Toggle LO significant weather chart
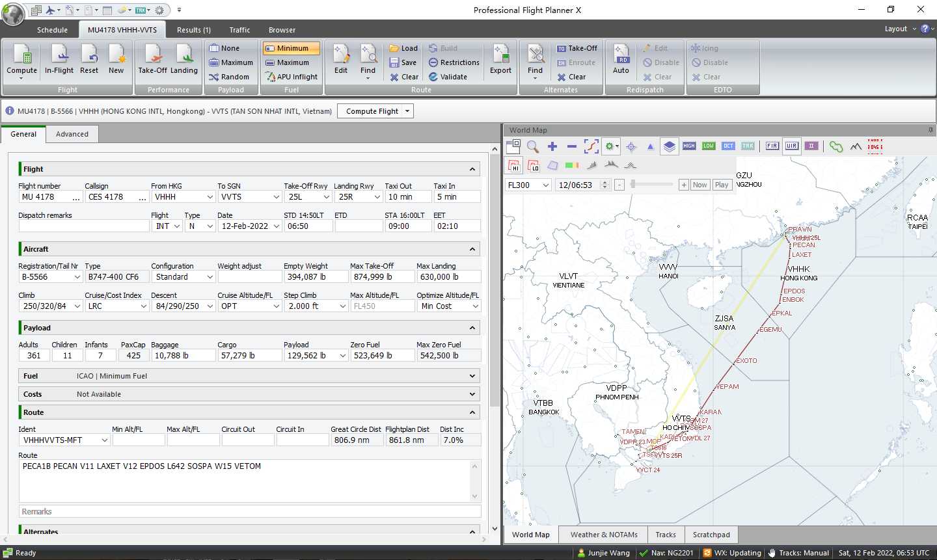 [x=533, y=166]
